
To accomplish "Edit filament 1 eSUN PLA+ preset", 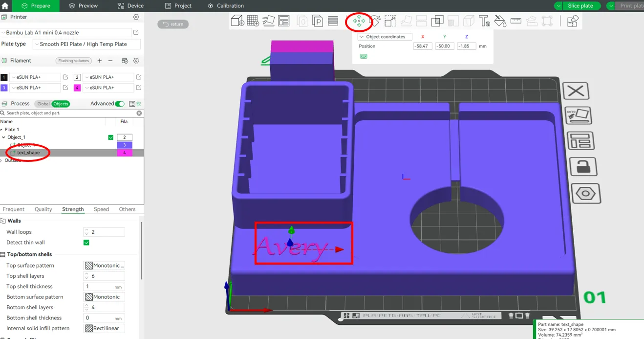I will pyautogui.click(x=65, y=77).
